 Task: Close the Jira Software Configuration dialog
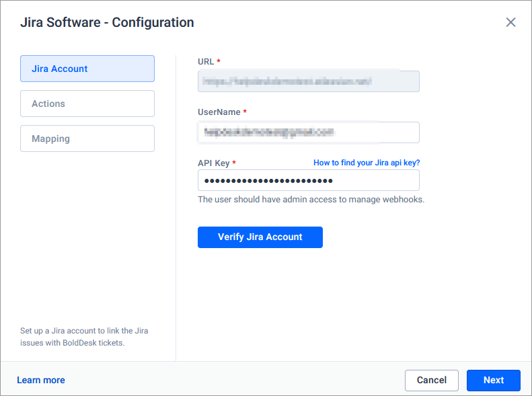(x=510, y=22)
